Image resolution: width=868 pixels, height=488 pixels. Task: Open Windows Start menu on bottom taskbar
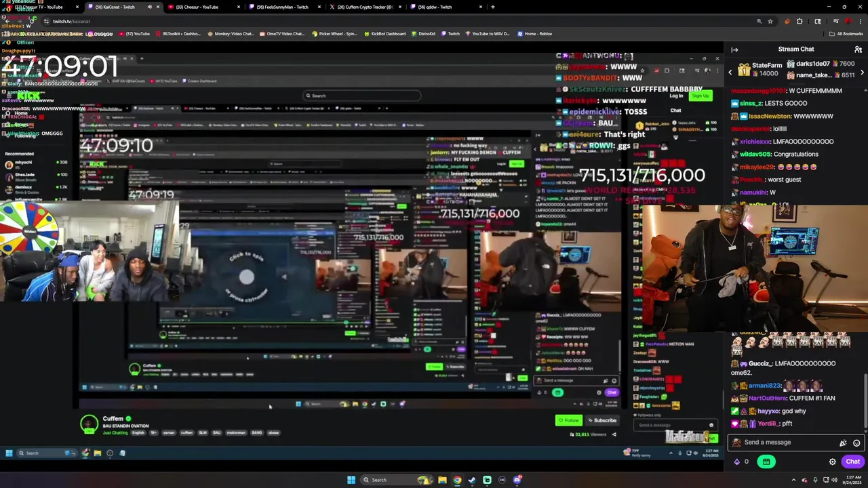tap(351, 480)
